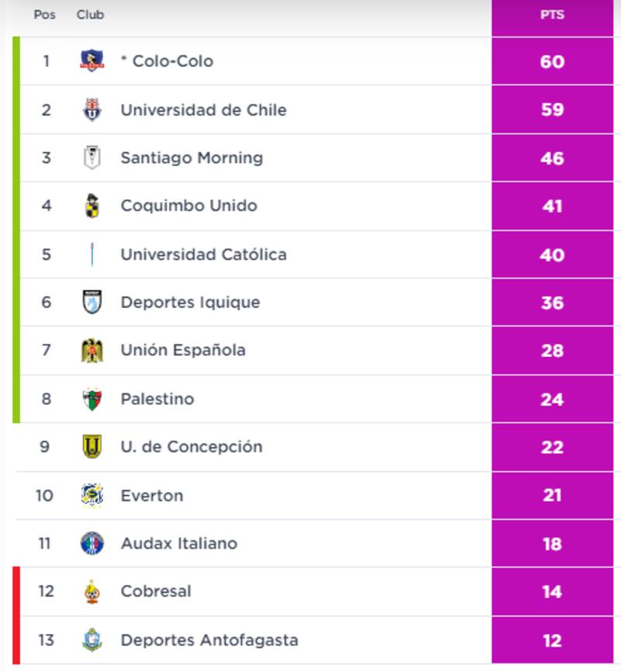Click the Cobresal club crest
621x672 pixels.
[92, 591]
